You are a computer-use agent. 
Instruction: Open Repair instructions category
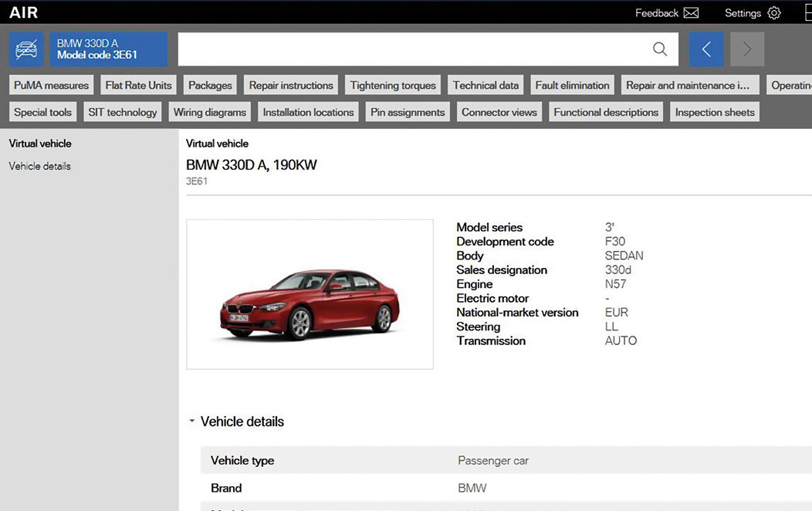[x=291, y=85]
